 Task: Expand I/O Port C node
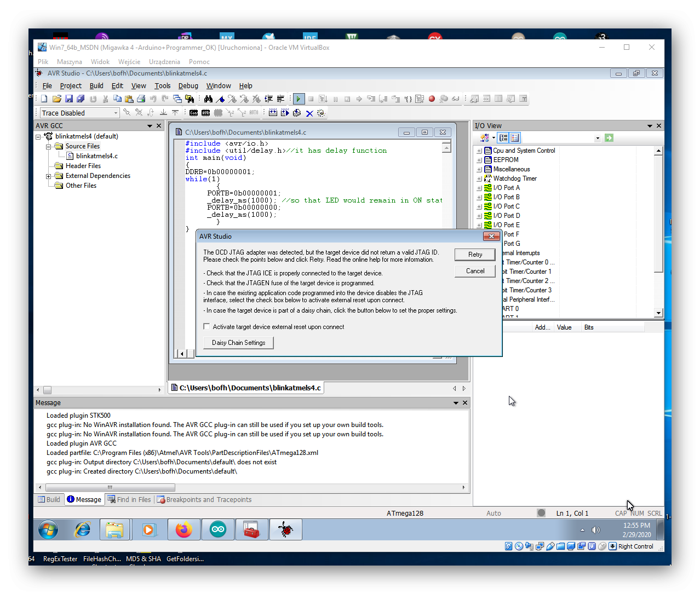click(x=479, y=207)
